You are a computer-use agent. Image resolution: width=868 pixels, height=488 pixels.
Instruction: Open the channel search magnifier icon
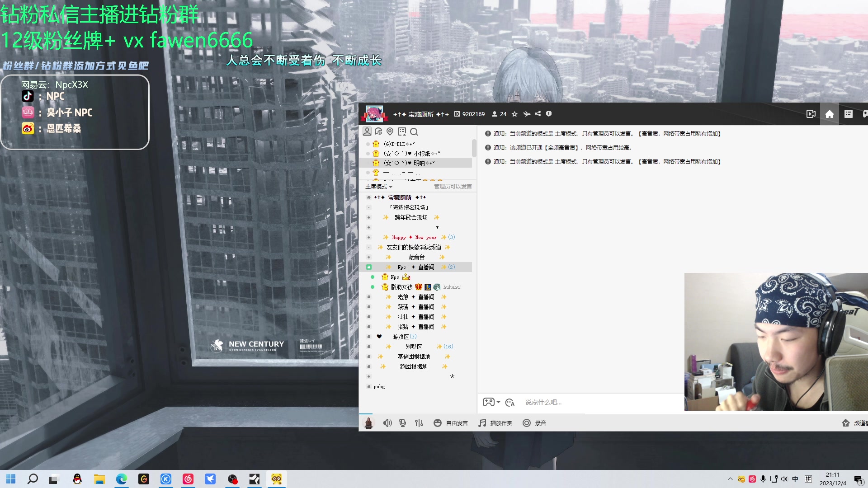pyautogui.click(x=414, y=132)
